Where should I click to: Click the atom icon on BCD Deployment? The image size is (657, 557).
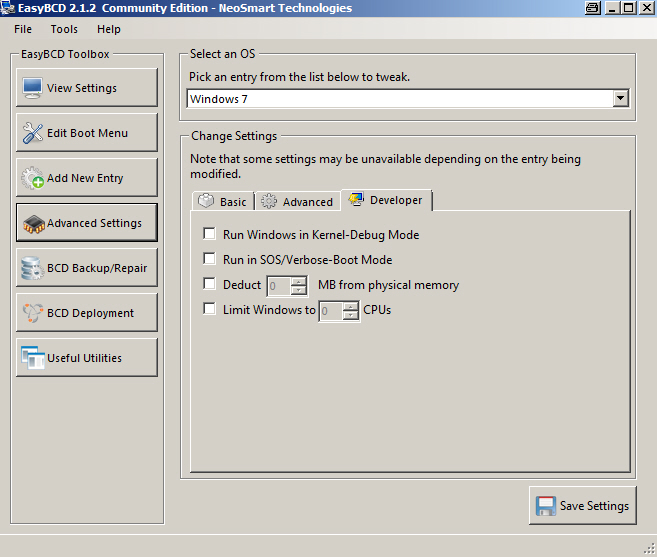(x=33, y=313)
